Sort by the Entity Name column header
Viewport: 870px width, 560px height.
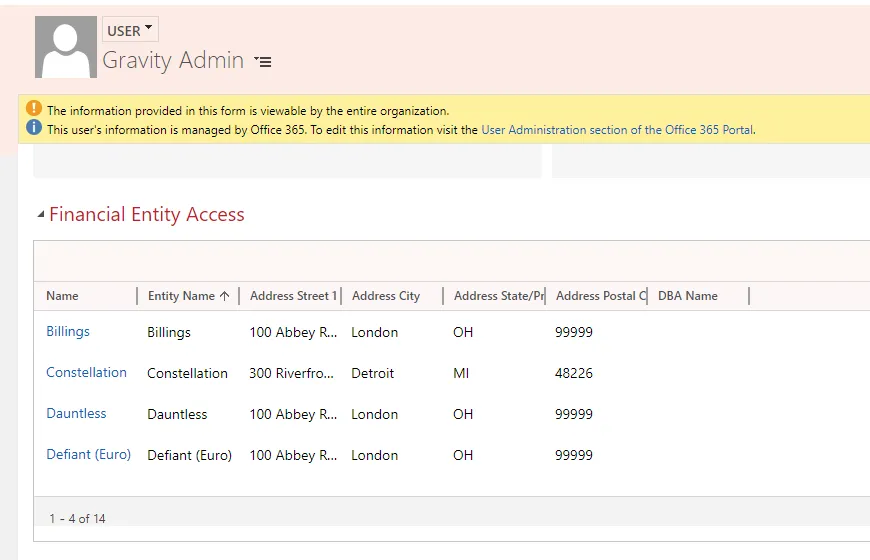pyautogui.click(x=181, y=296)
